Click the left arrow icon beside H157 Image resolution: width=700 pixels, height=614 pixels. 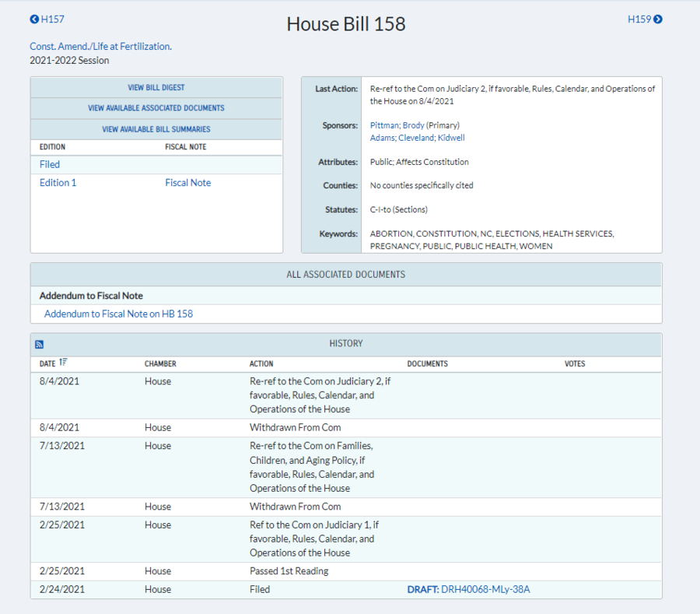pos(34,19)
